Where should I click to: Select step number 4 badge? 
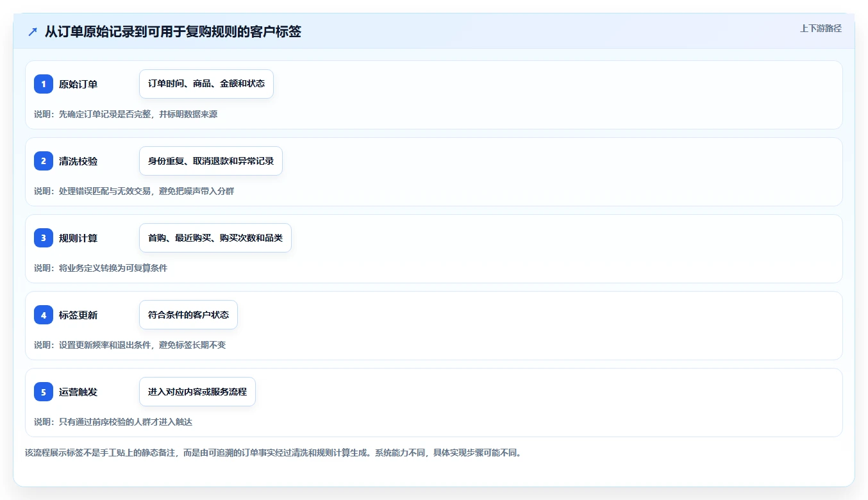point(44,315)
